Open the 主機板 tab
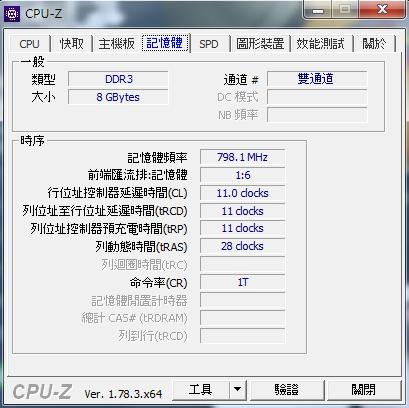 pos(116,44)
